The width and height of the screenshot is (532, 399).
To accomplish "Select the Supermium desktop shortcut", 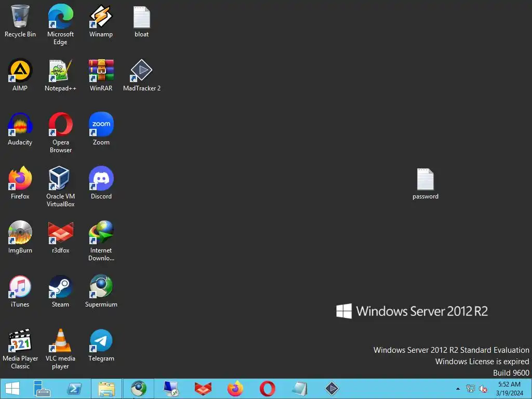I will click(x=101, y=291).
